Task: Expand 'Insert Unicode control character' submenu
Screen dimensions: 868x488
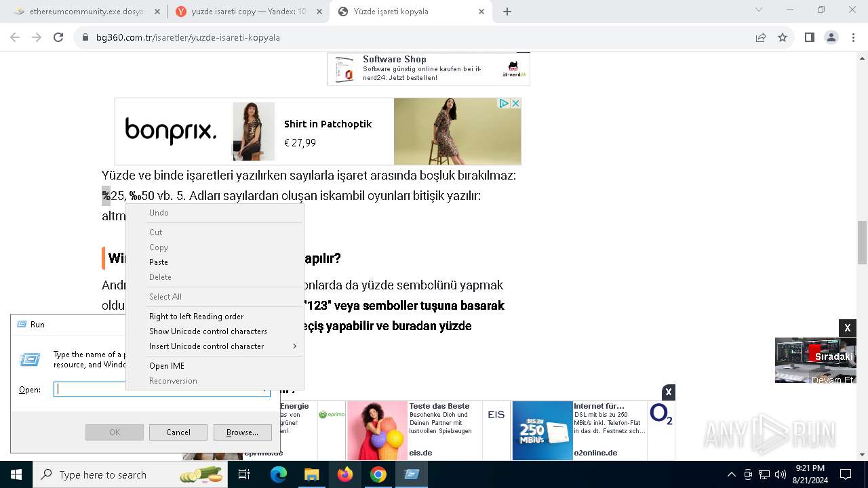Action: tap(214, 346)
